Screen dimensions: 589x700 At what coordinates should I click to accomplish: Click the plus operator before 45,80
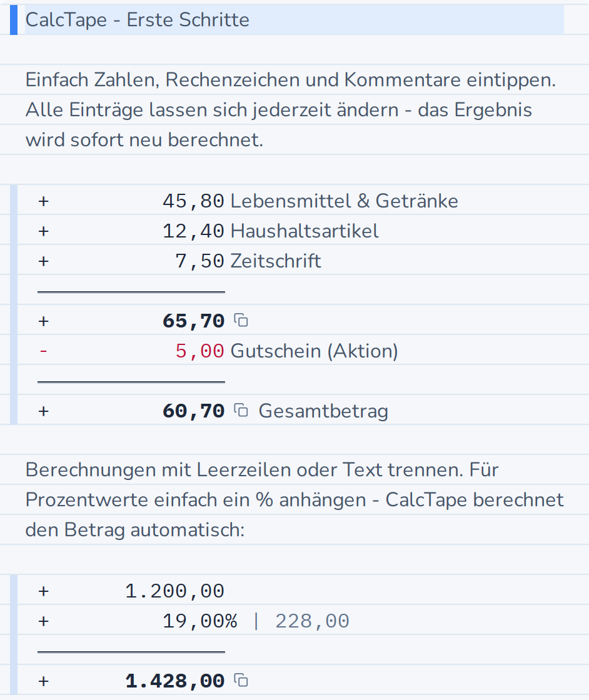43,201
